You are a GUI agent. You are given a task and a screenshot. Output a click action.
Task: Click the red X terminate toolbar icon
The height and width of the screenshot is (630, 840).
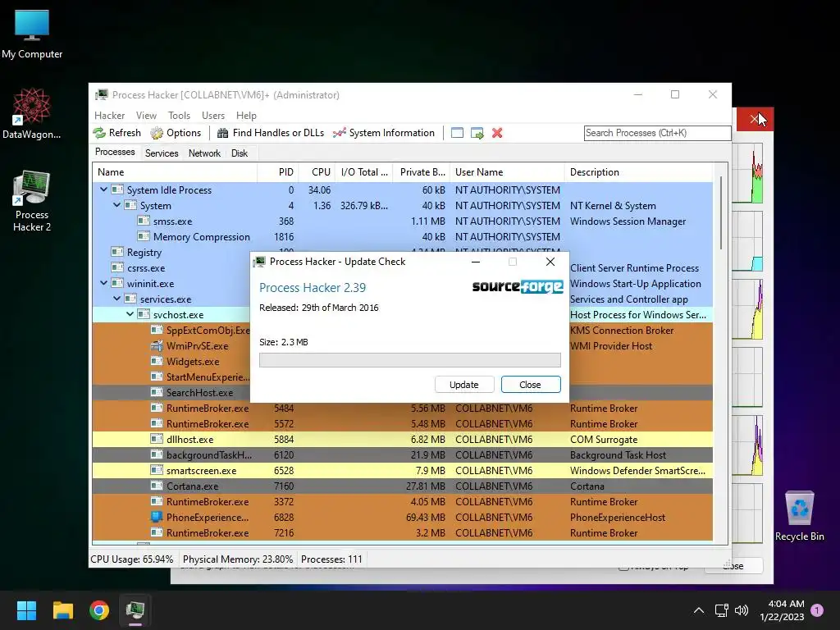tap(497, 133)
